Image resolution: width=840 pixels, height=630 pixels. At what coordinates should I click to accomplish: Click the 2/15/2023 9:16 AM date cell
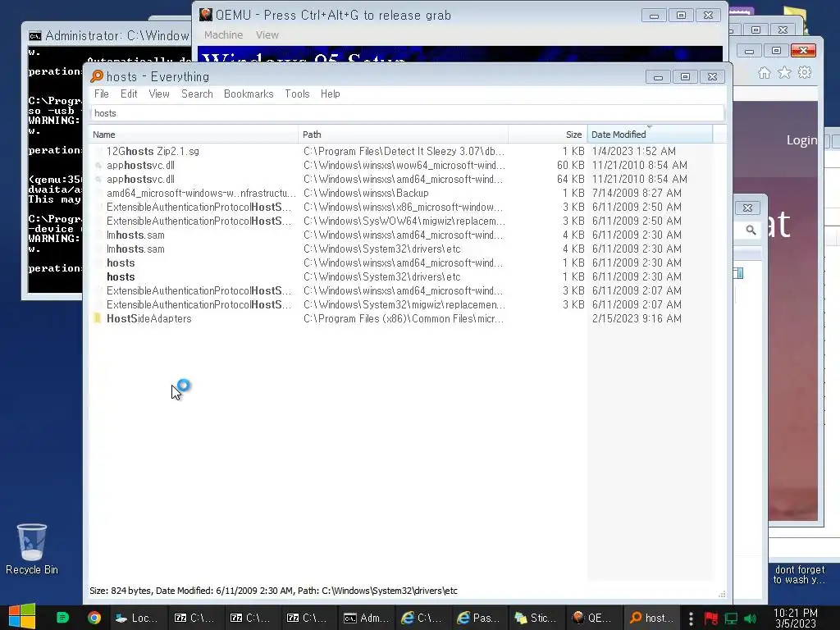637,319
